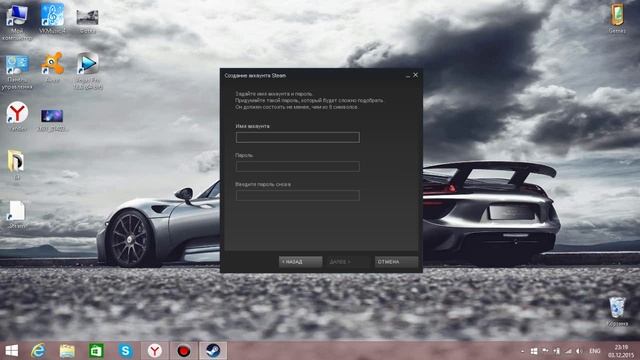Close the Steam account creation dialog
This screenshot has height=360, width=640.
click(415, 75)
